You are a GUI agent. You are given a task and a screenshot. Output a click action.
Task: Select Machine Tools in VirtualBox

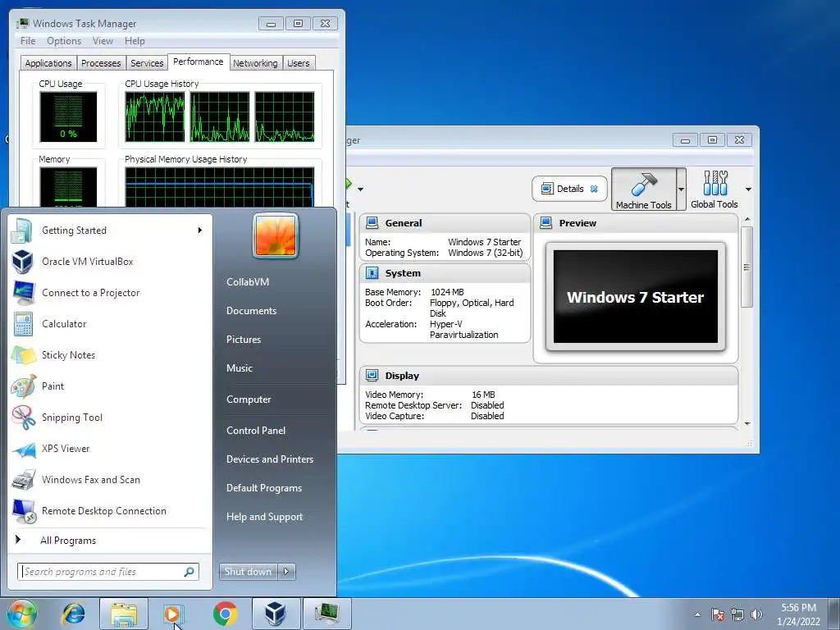[643, 189]
